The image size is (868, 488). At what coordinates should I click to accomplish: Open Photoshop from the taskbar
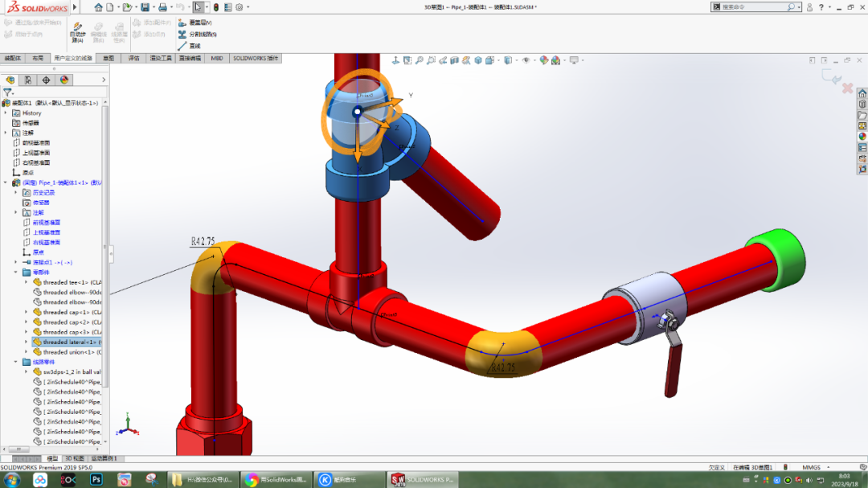point(96,480)
